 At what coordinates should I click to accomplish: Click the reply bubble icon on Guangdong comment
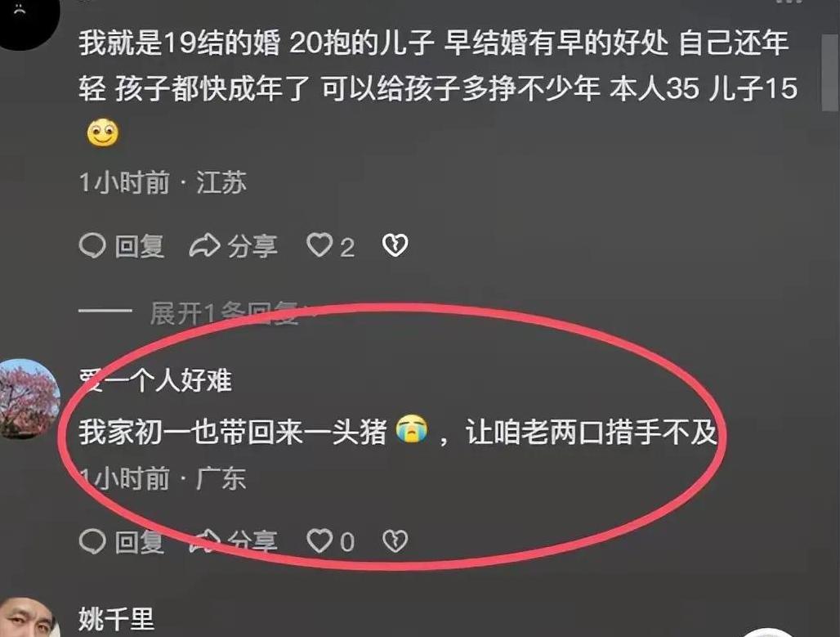coord(92,541)
